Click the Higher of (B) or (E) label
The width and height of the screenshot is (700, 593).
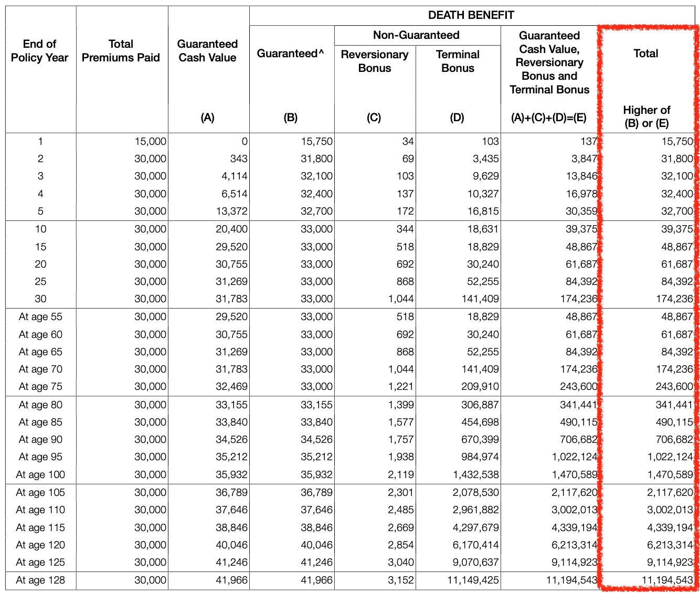pos(646,117)
